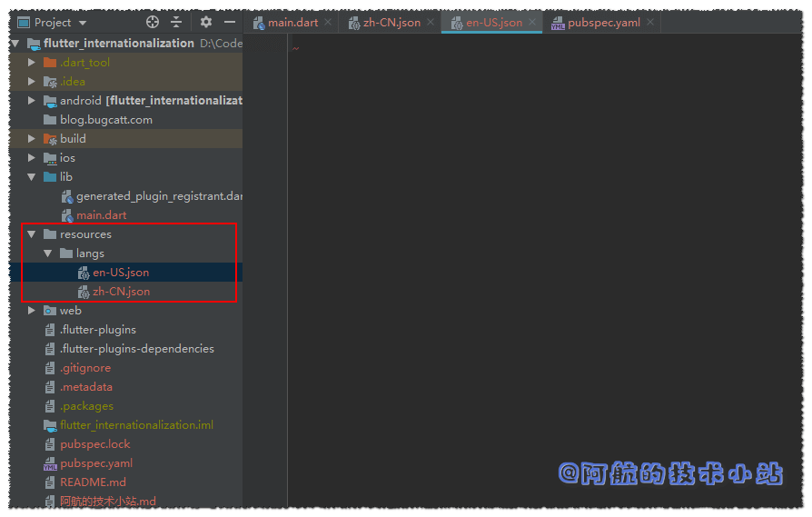The width and height of the screenshot is (812, 517).
Task: Click the locate/scroll from source icon
Action: pos(153,22)
